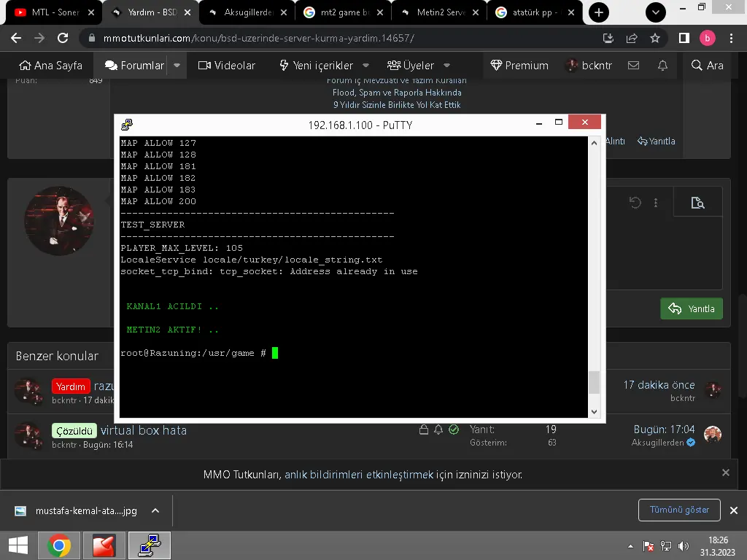Click the PuTTY scrollbar down arrow
This screenshot has width=747, height=560.
point(593,411)
